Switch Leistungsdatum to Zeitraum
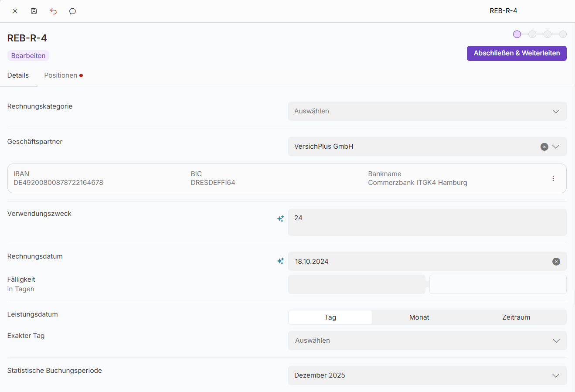 click(x=516, y=317)
